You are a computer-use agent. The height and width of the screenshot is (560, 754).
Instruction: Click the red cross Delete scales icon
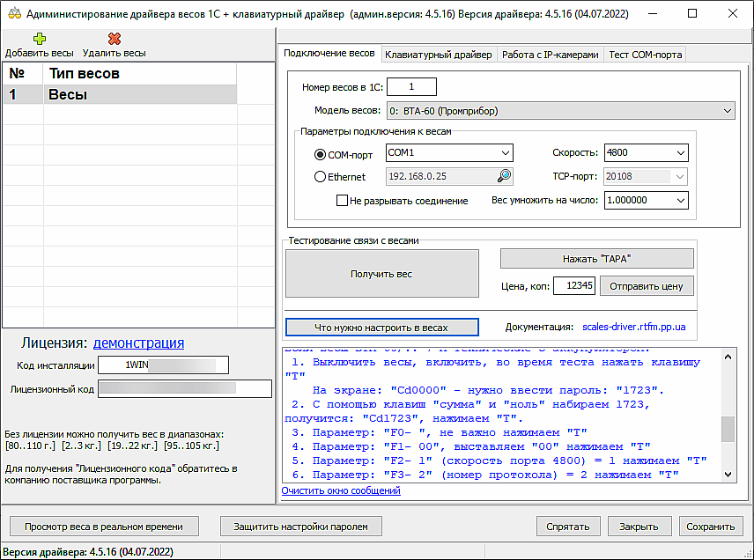tap(115, 39)
